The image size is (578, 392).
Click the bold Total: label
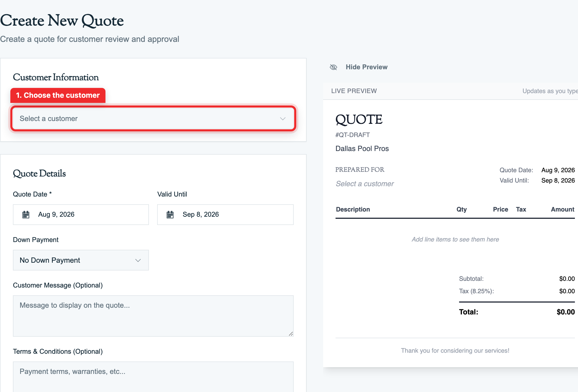click(469, 312)
